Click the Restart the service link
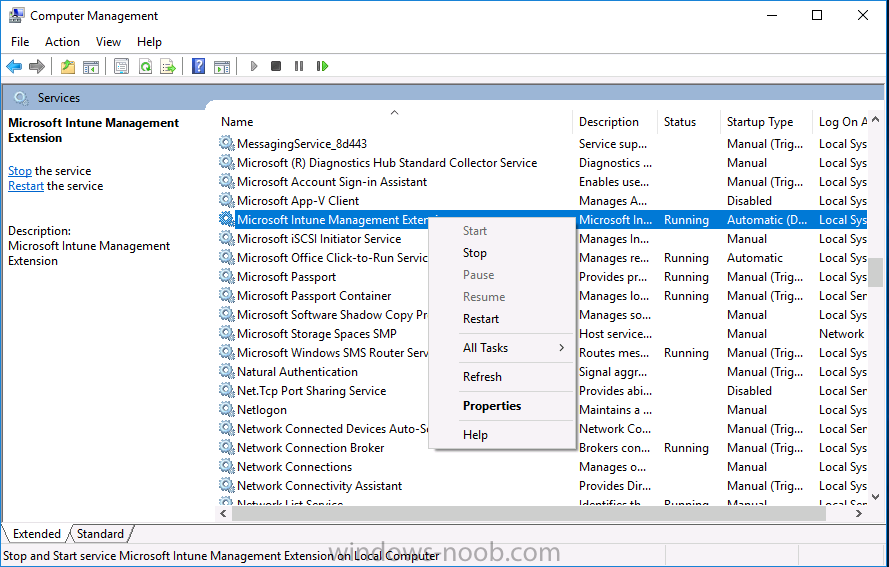889x567 pixels. 26,186
